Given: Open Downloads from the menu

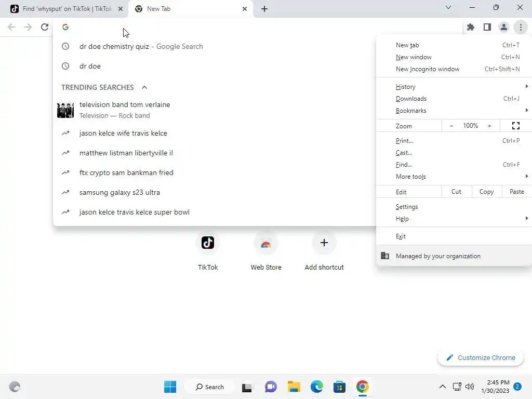Looking at the screenshot, I should click(454, 99).
